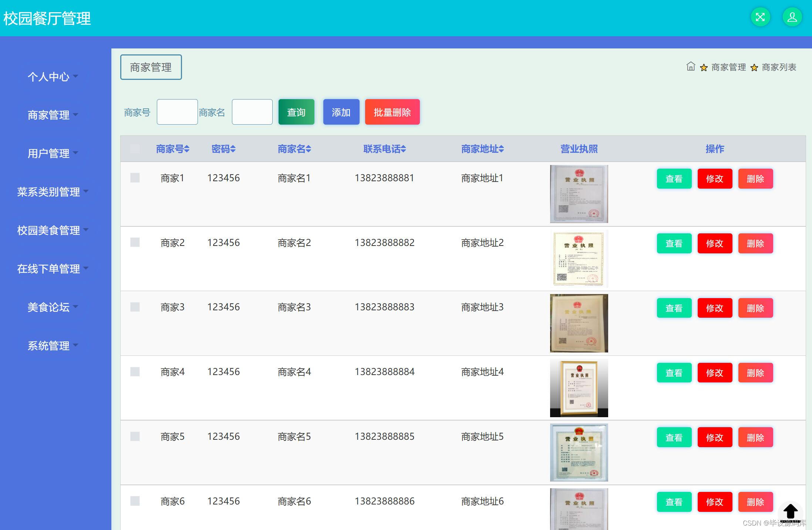The image size is (812, 530).
Task: Open 商家3 business license thumbnail
Action: (x=579, y=323)
